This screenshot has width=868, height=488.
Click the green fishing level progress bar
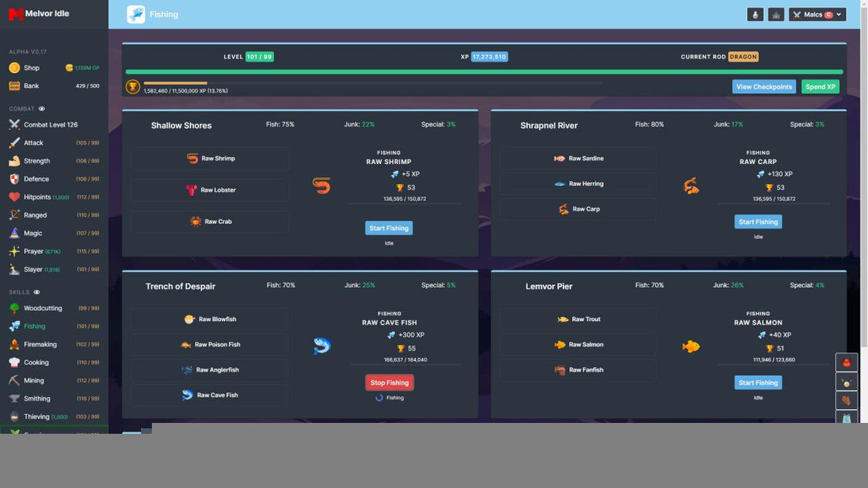coord(484,72)
